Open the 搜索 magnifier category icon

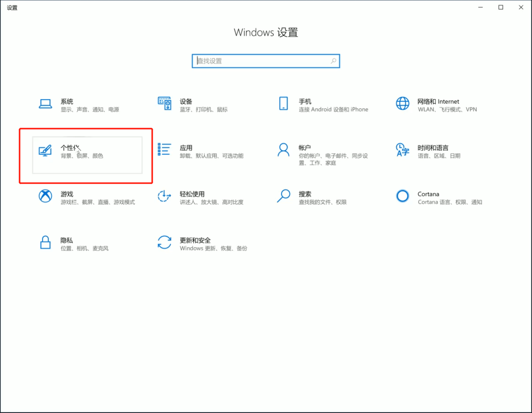283,196
